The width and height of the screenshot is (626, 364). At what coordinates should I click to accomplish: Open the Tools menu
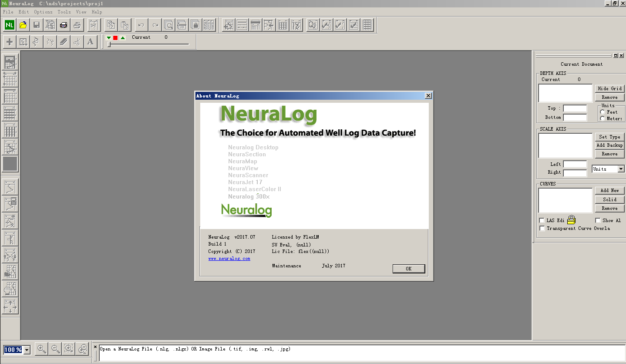(x=64, y=12)
